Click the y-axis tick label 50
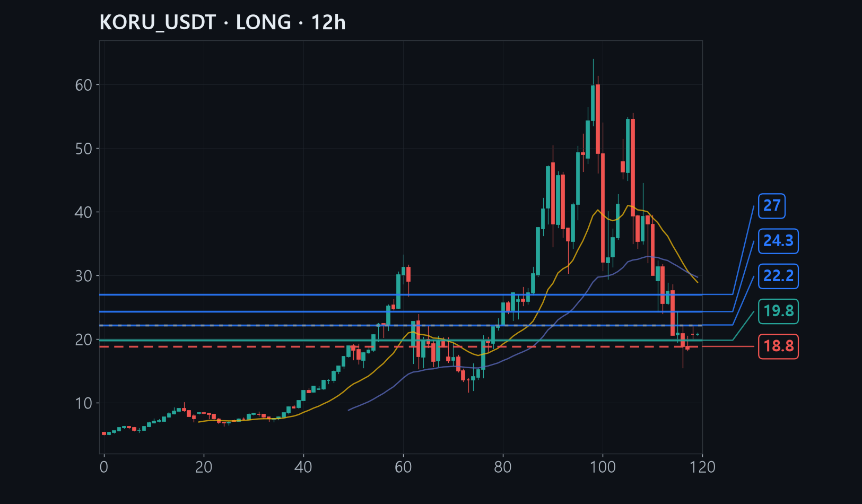Image resolution: width=862 pixels, height=504 pixels. tap(84, 149)
